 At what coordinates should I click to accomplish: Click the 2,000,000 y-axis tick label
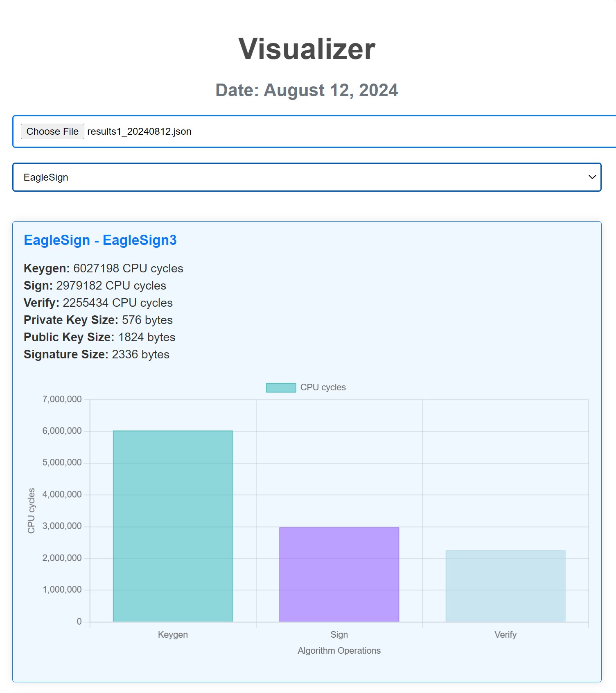click(62, 558)
